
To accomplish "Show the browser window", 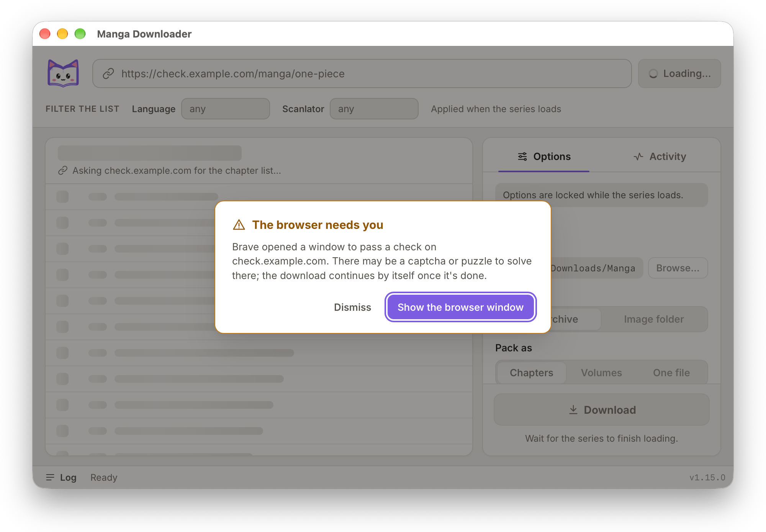I will coord(460,307).
